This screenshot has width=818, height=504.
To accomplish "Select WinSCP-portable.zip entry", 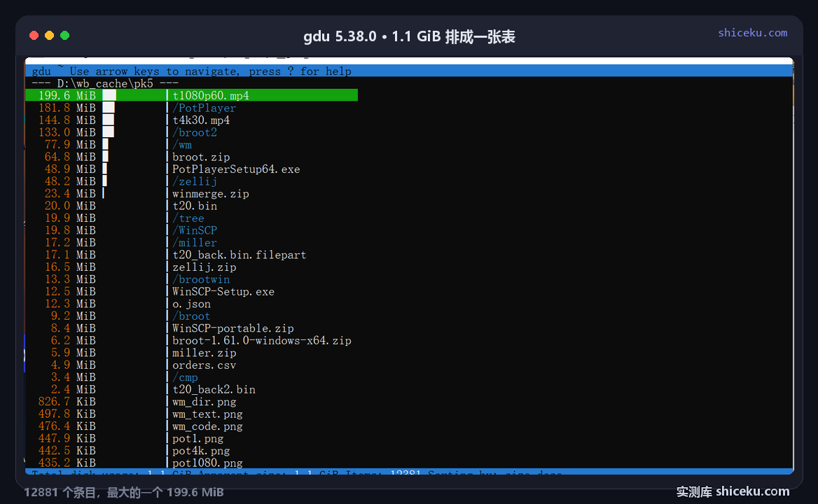I will click(x=233, y=328).
